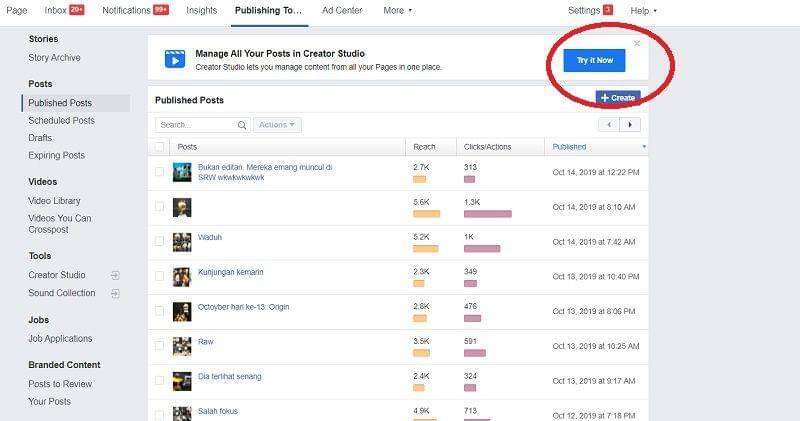Open post titled Octoyber hari ke-13: Origin
This screenshot has width=800, height=421.
[243, 307]
